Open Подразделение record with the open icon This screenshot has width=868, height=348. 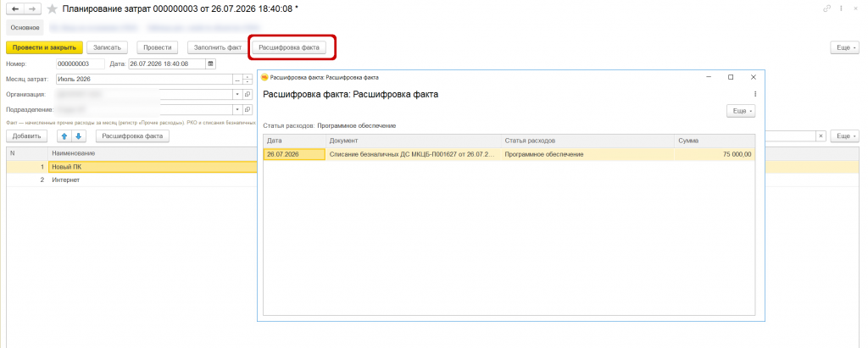point(248,109)
